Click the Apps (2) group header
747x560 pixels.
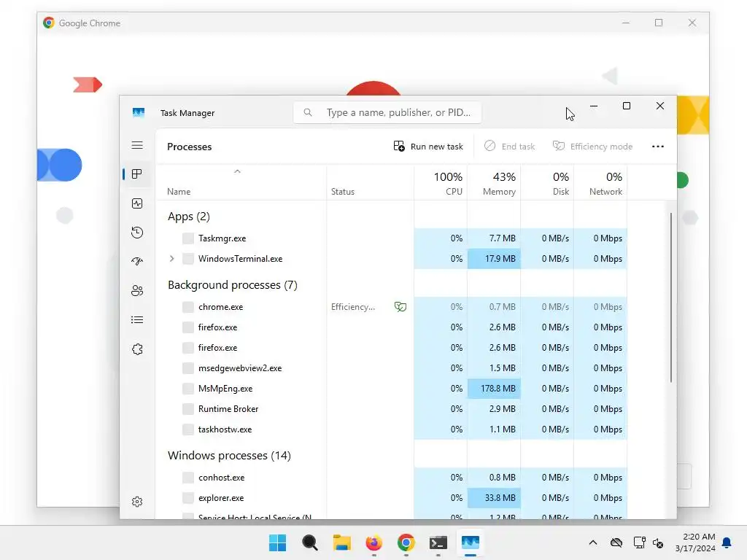click(x=189, y=217)
